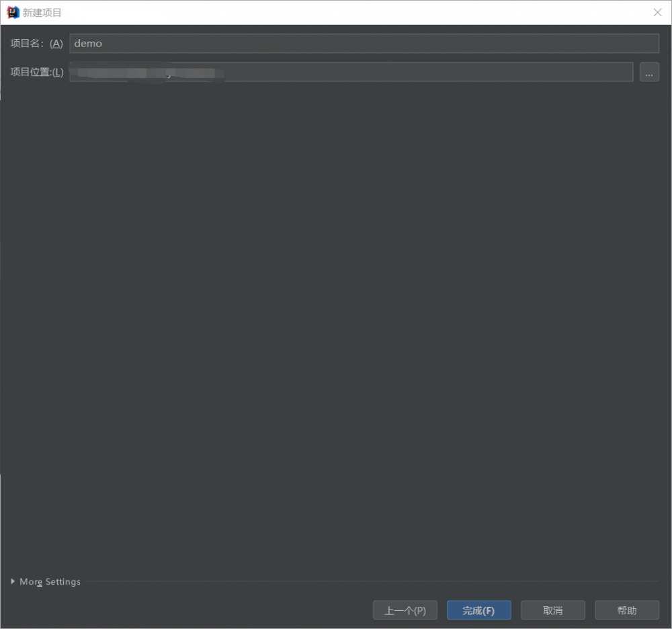Click the "..." browse icon for project location

click(649, 72)
